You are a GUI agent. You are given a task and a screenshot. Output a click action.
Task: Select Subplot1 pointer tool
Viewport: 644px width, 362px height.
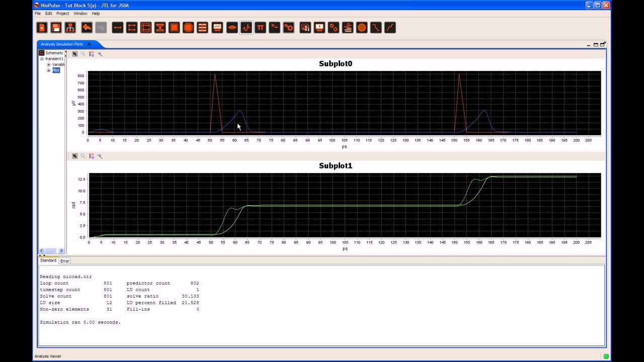[x=74, y=156]
